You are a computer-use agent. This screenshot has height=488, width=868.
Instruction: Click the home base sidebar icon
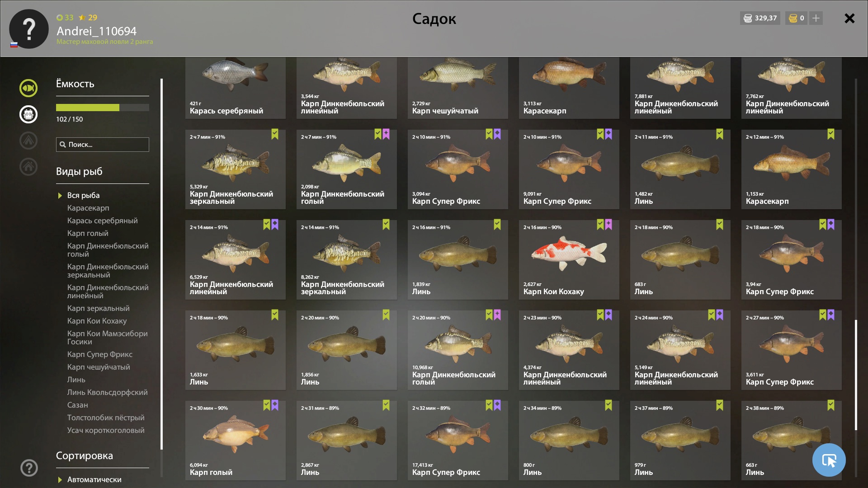coord(28,167)
